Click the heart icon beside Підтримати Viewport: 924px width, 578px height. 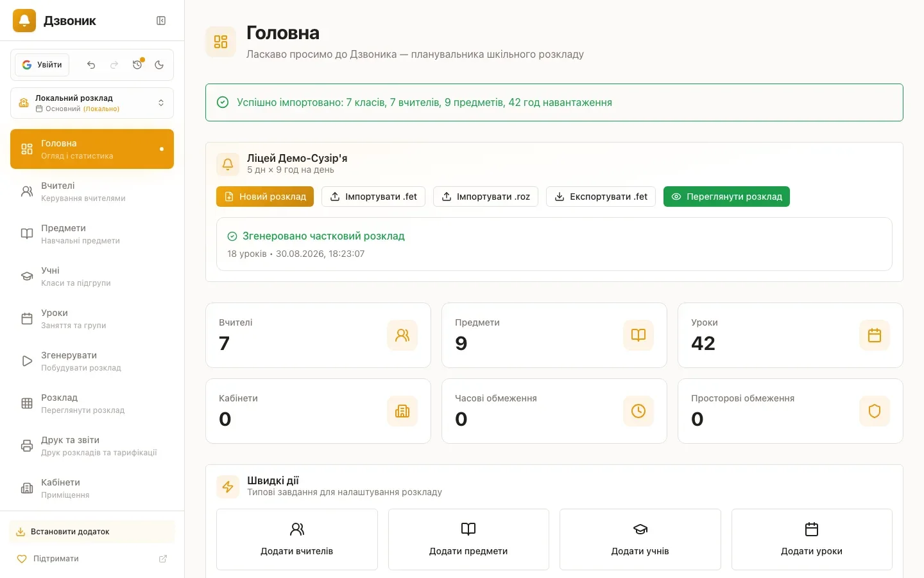coord(21,559)
